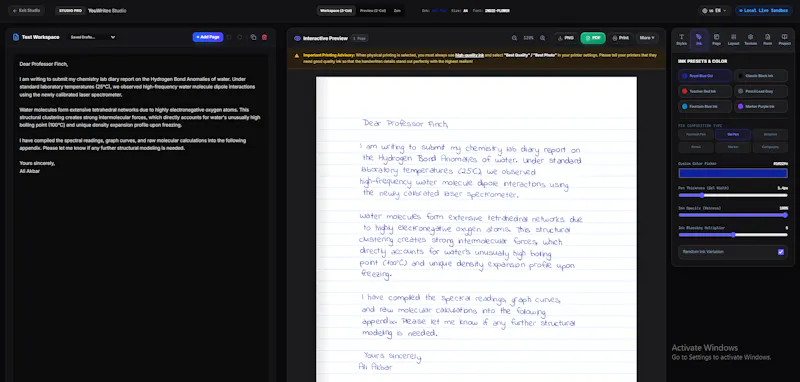Click the redo icon in Text Workspace
Image resolution: width=800 pixels, height=382 pixels.
coord(240,37)
